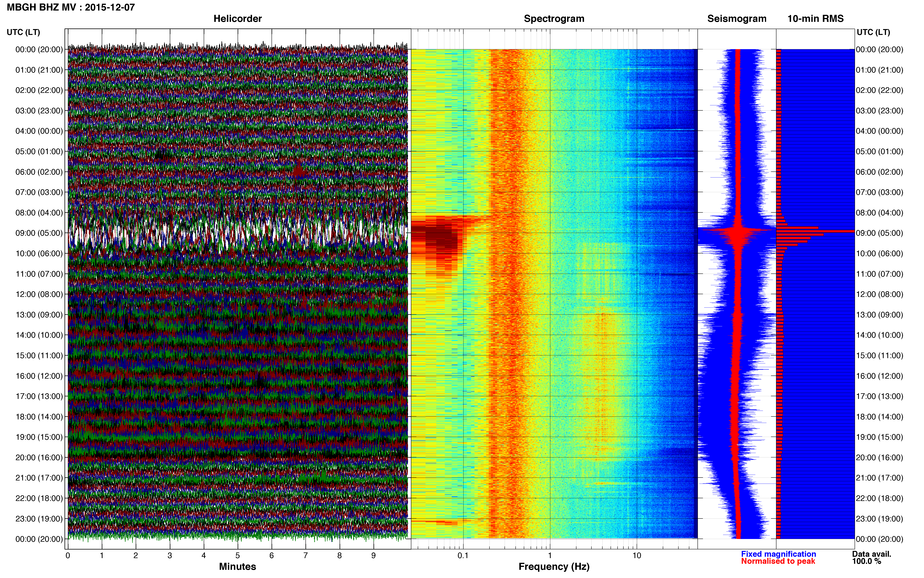Click the 2 tick on the Minutes axis
This screenshot has height=578, width=924.
[x=136, y=556]
